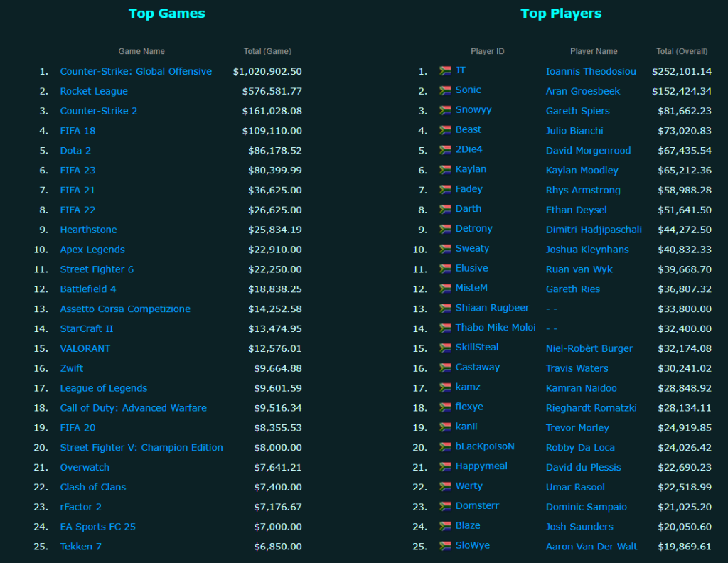This screenshot has width=728, height=563.
Task: Open the Rocket League game link
Action: (94, 91)
